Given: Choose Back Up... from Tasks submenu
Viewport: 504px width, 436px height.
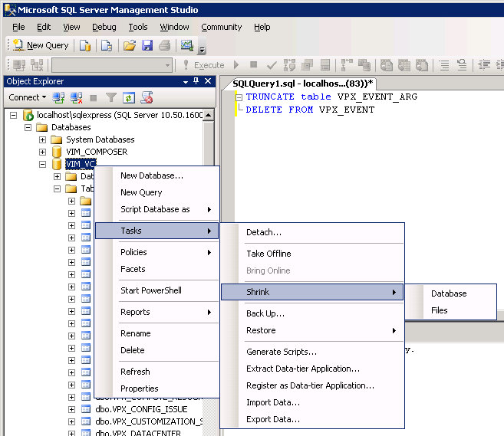Looking at the screenshot, I should point(312,313).
